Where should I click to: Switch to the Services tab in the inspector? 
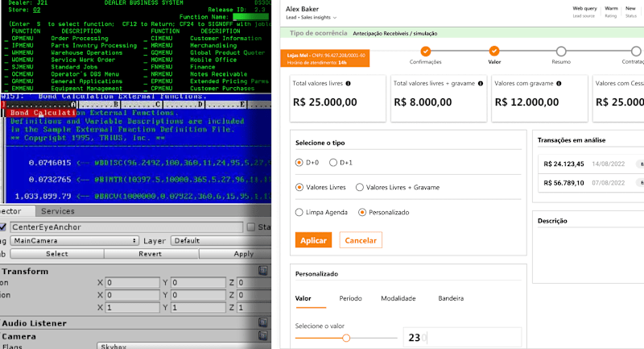(x=57, y=211)
